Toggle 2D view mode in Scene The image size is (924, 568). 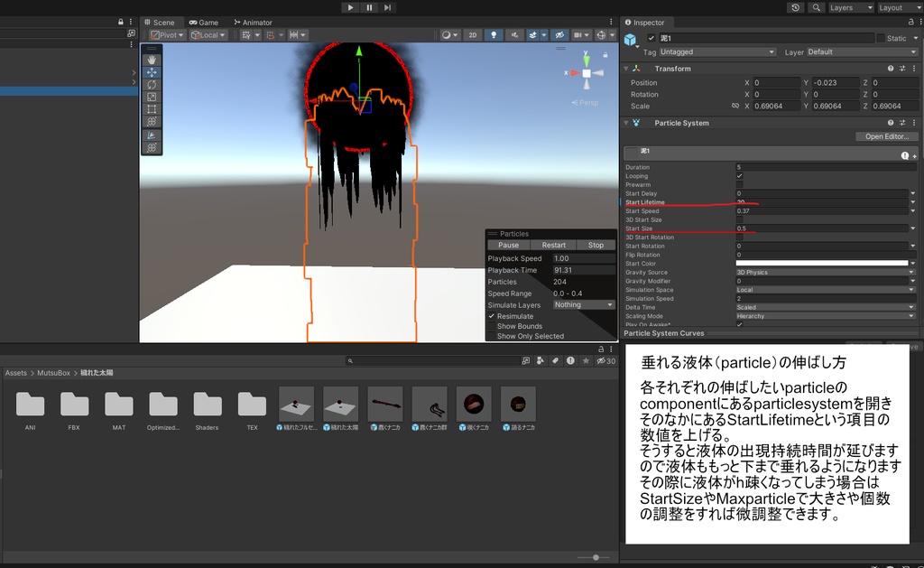point(473,35)
